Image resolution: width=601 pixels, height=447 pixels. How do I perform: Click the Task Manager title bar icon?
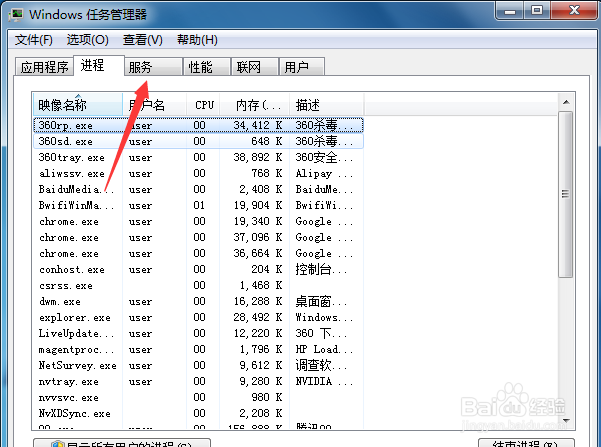[17, 15]
